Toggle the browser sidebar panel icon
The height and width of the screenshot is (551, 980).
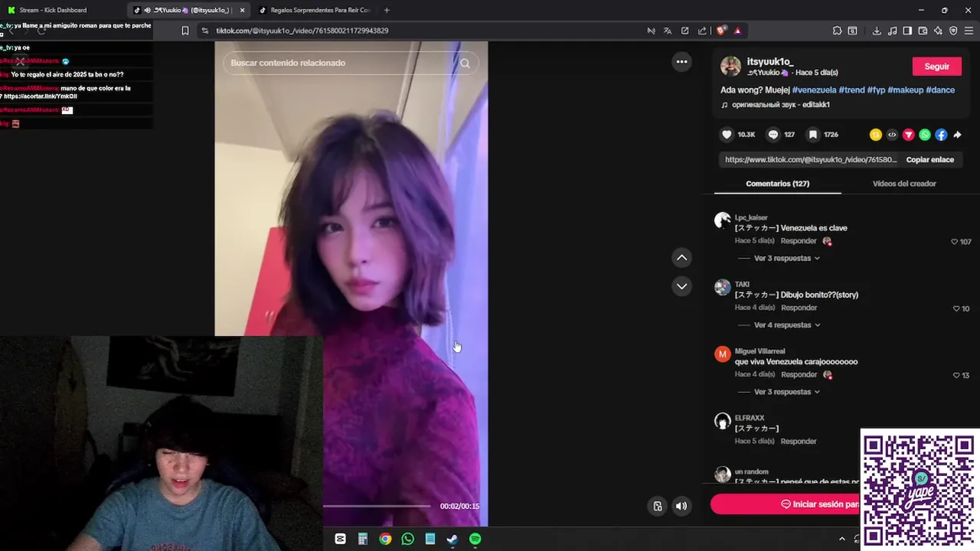907,31
